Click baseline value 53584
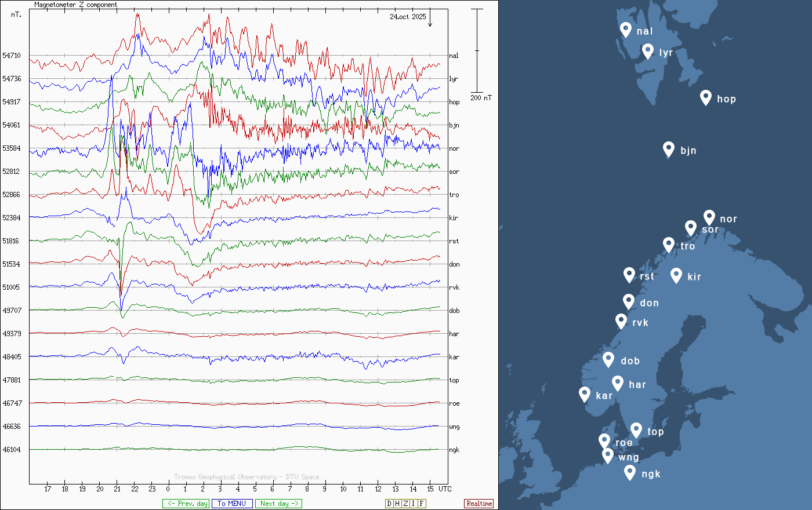Image resolution: width=812 pixels, height=510 pixels. [x=11, y=148]
